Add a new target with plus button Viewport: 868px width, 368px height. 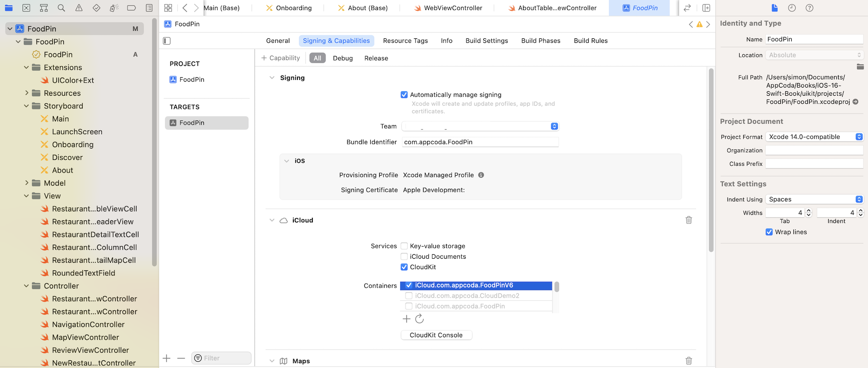(x=167, y=358)
